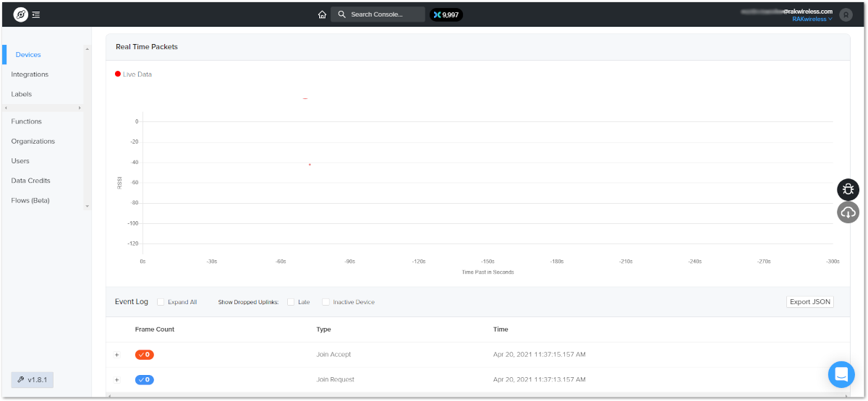
Task: Click the Time column header
Action: [x=501, y=329]
